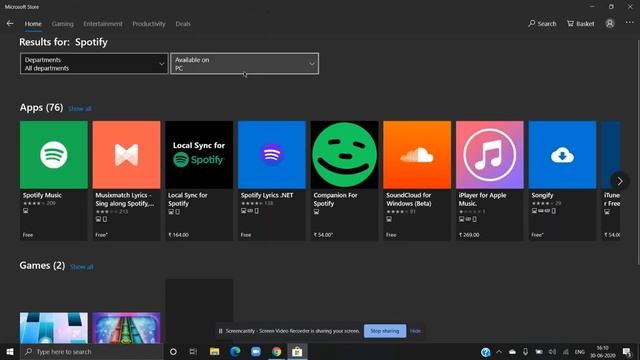Show all Apps results
The height and width of the screenshot is (360, 640).
coord(80,109)
